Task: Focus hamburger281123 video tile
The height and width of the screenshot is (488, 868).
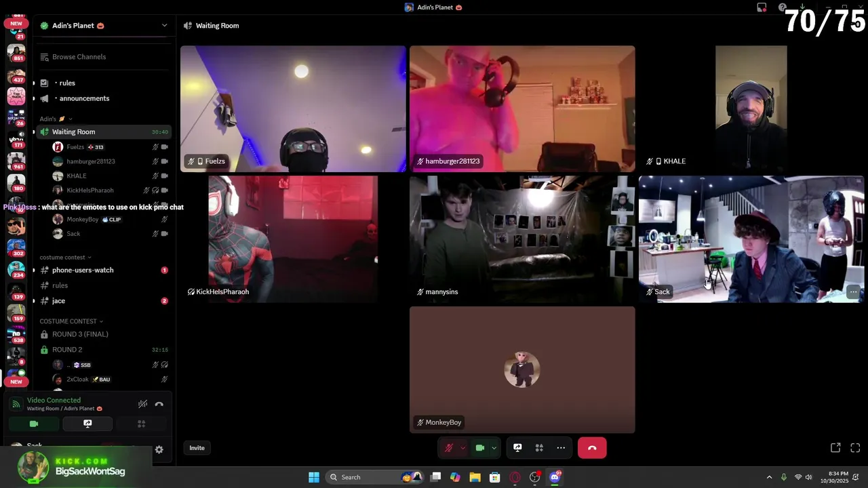Action: [x=522, y=108]
